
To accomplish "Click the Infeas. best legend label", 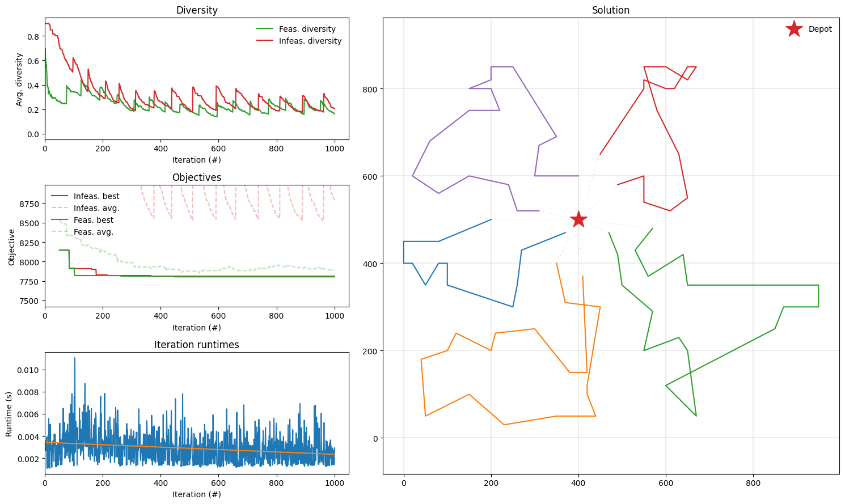I will [x=96, y=196].
